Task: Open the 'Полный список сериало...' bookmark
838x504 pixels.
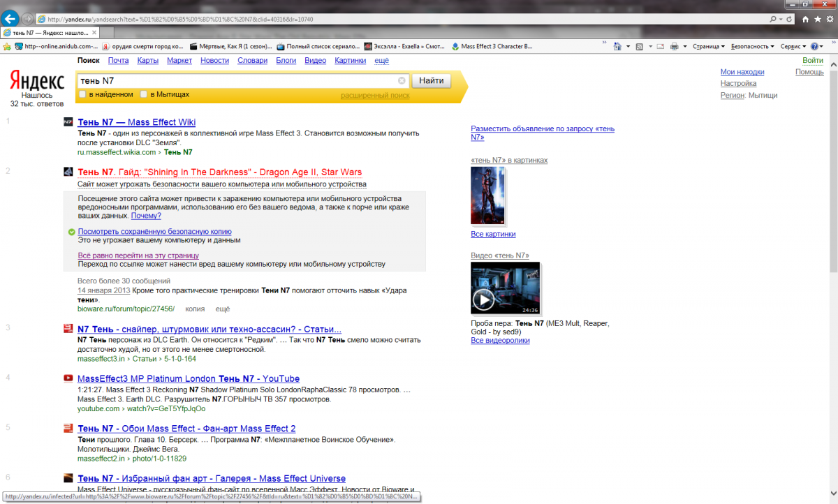Action: tap(318, 47)
